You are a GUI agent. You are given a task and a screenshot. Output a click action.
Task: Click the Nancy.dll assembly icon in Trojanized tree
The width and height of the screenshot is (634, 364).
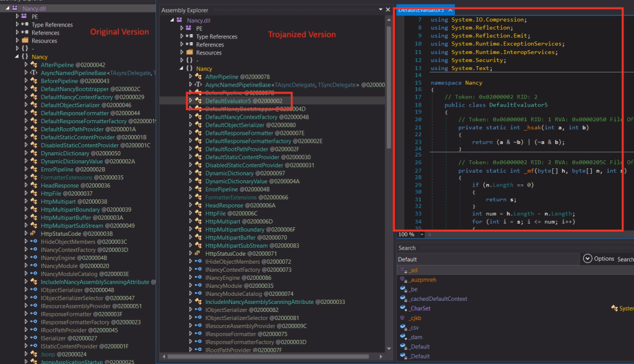pos(180,20)
